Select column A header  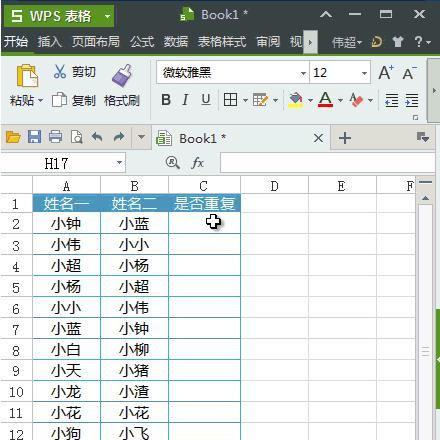pos(66,185)
